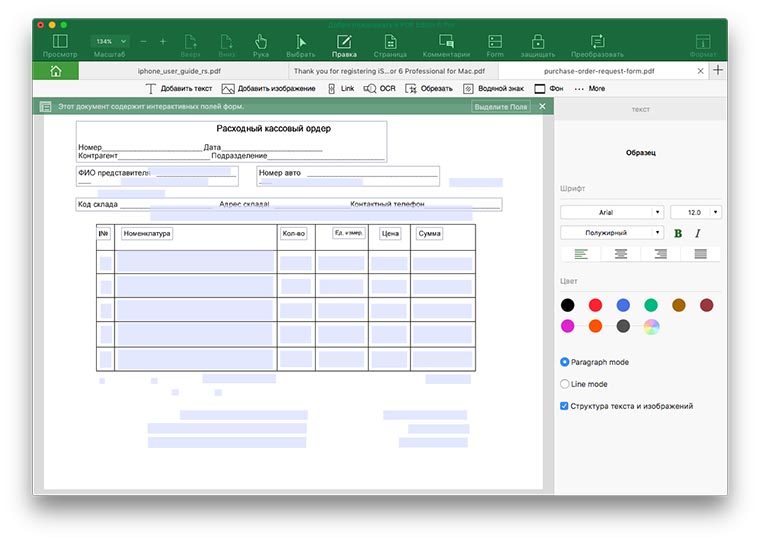Click the home icon tab
This screenshot has height=542, width=760.
(x=55, y=71)
